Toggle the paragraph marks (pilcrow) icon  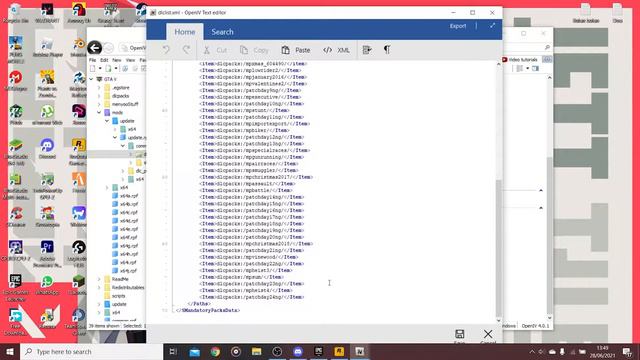tap(387, 50)
